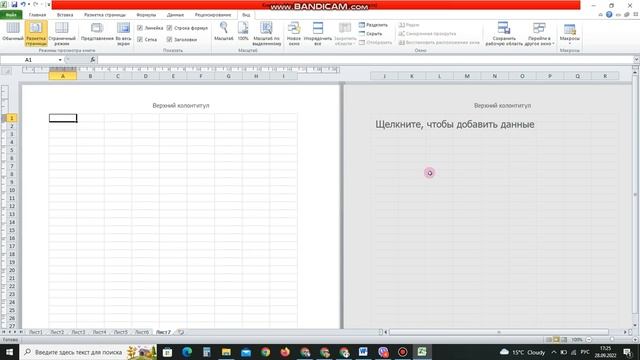Toggle the Линейка ruler checkbox
Image resolution: width=640 pixels, height=360 pixels.
(x=140, y=28)
